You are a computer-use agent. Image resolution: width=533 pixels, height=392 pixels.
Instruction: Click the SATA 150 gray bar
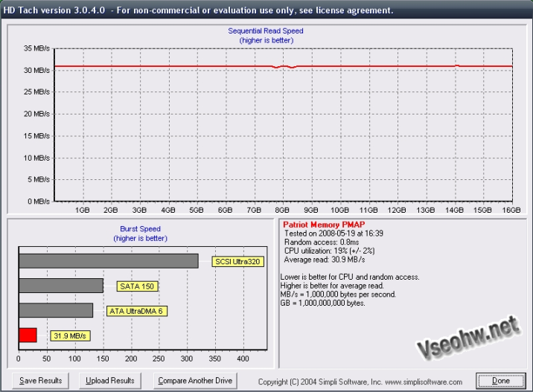[x=61, y=286]
